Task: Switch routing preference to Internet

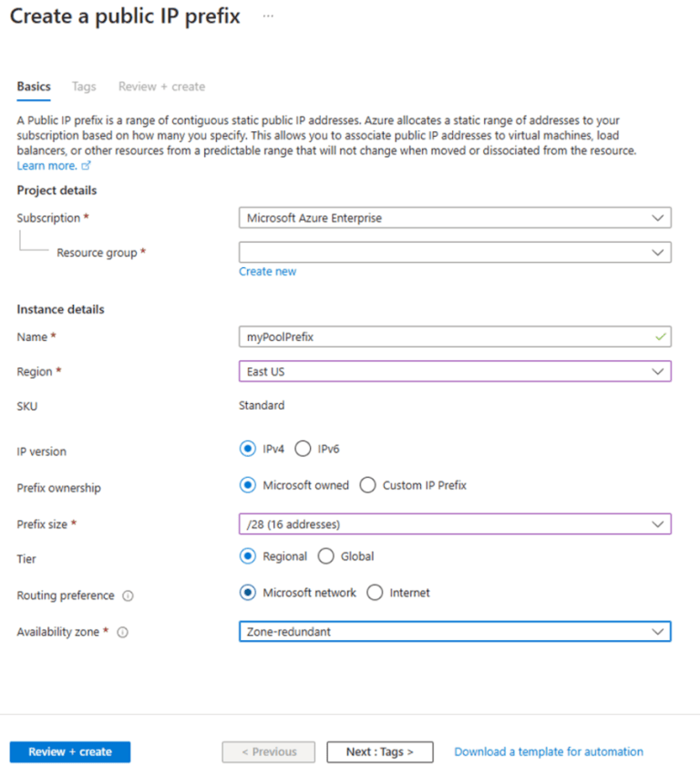Action: [374, 593]
